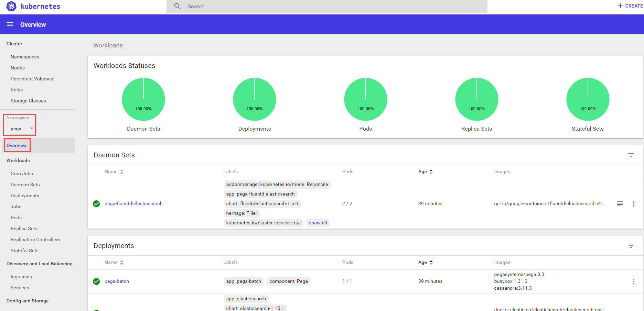This screenshot has height=311, width=644.
Task: Open Config and Storage section
Action: [x=28, y=301]
